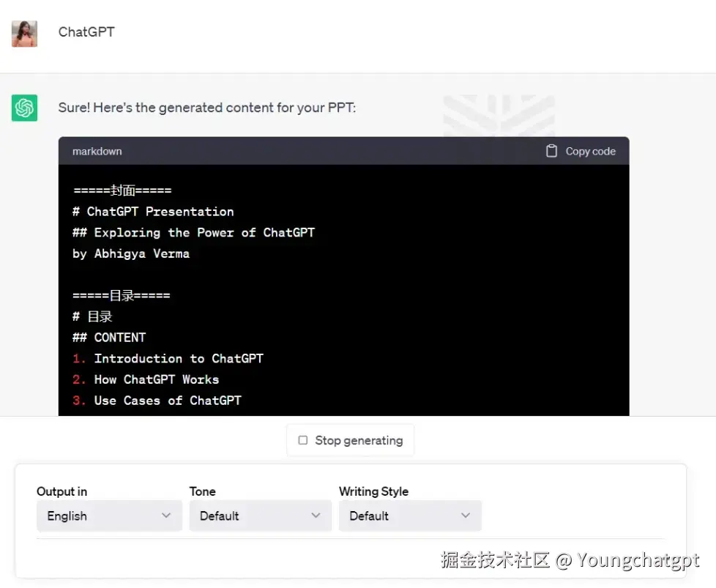Expand the Tone dropdown showing Default
The height and width of the screenshot is (588, 716).
pyautogui.click(x=260, y=516)
